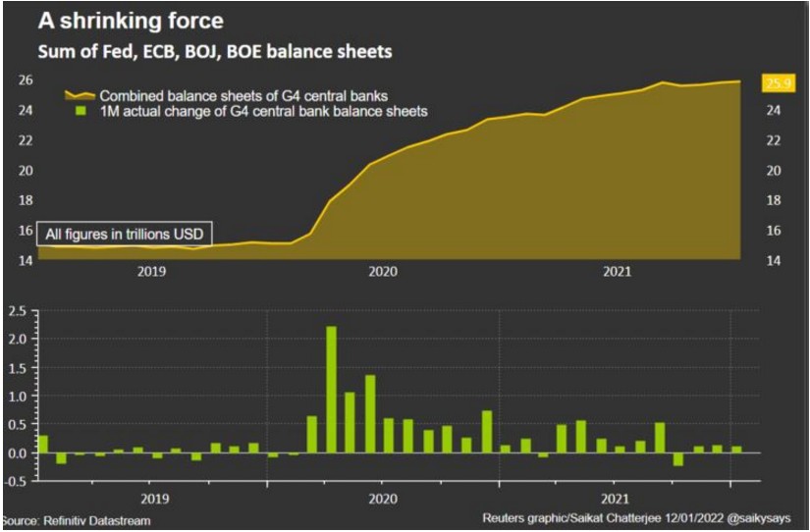Open the Refinitiv Datastream source text
Screen dimensions: 810x532
pyautogui.click(x=77, y=520)
